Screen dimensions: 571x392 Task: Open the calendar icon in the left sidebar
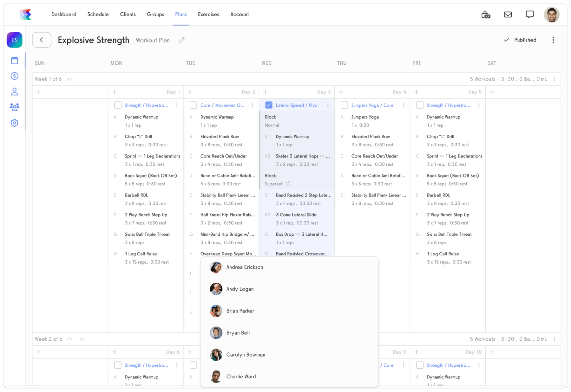[x=15, y=60]
